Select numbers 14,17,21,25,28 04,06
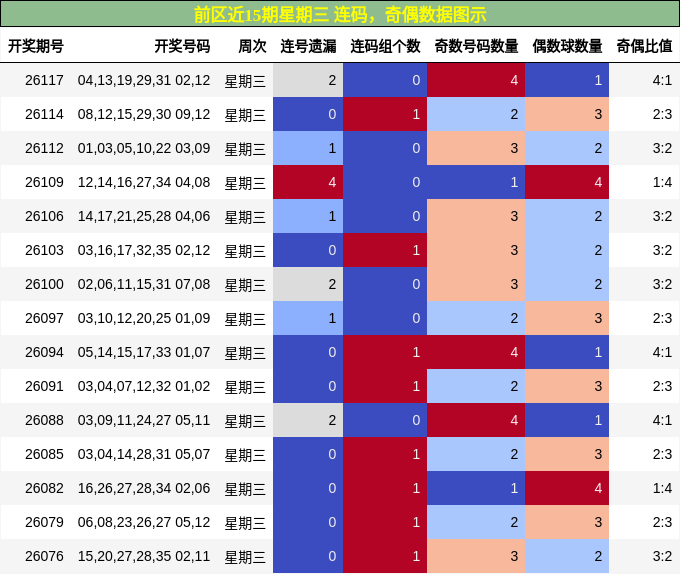This screenshot has width=680, height=574. (144, 216)
